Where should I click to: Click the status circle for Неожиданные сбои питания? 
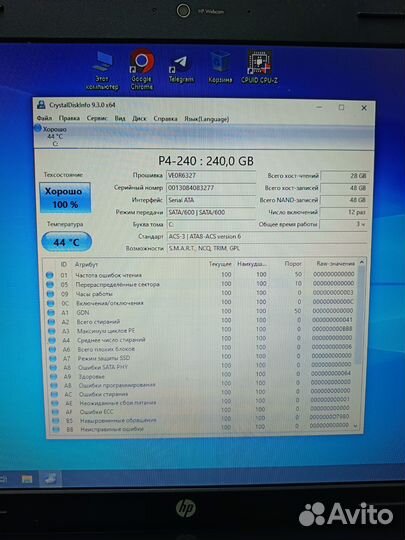click(x=54, y=403)
